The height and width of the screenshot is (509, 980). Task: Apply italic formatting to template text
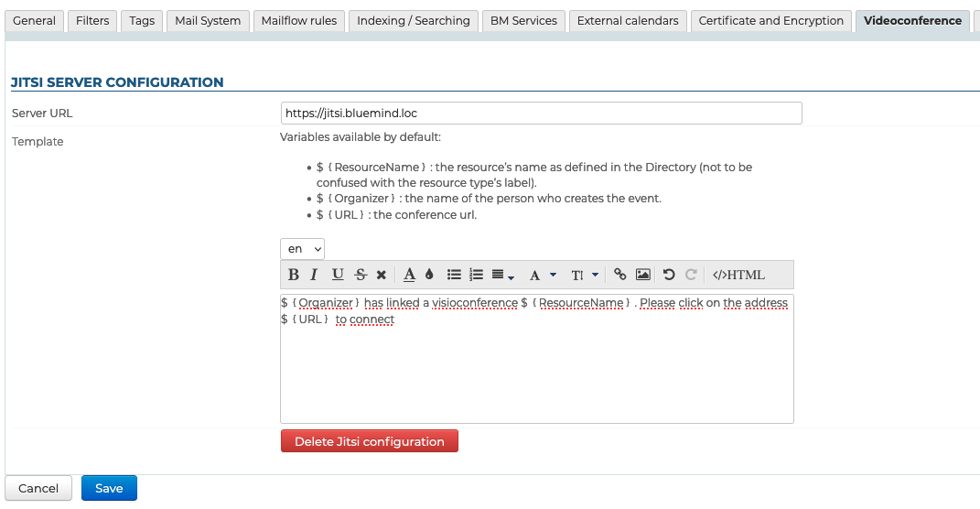(314, 275)
